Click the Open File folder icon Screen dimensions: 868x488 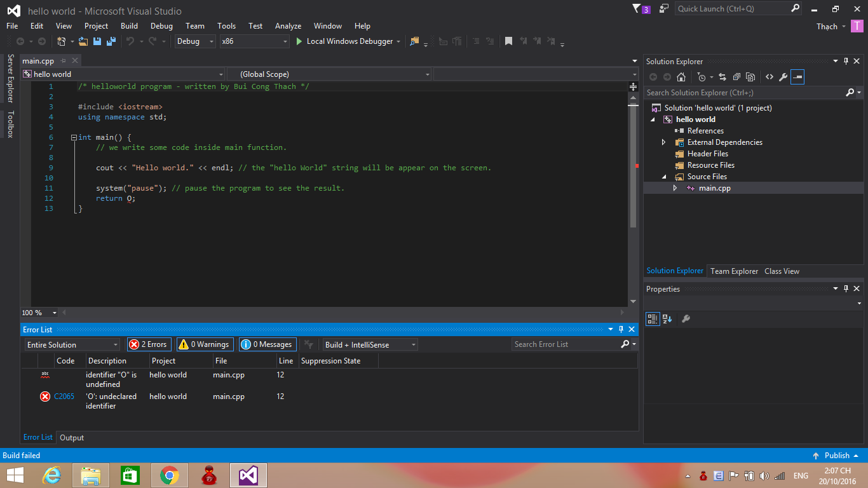click(83, 41)
